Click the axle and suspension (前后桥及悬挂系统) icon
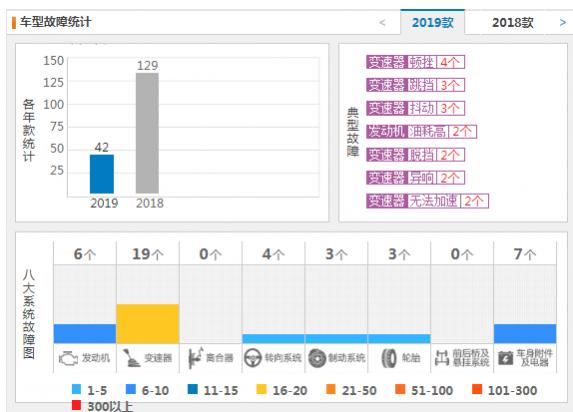573x412 pixels. (442, 358)
